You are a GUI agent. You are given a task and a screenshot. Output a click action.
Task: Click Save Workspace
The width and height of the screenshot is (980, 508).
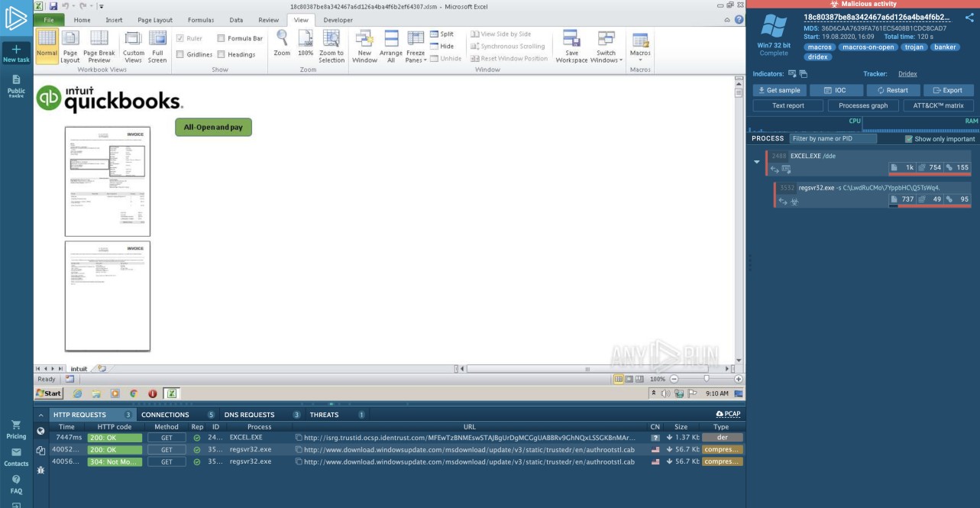click(x=571, y=47)
